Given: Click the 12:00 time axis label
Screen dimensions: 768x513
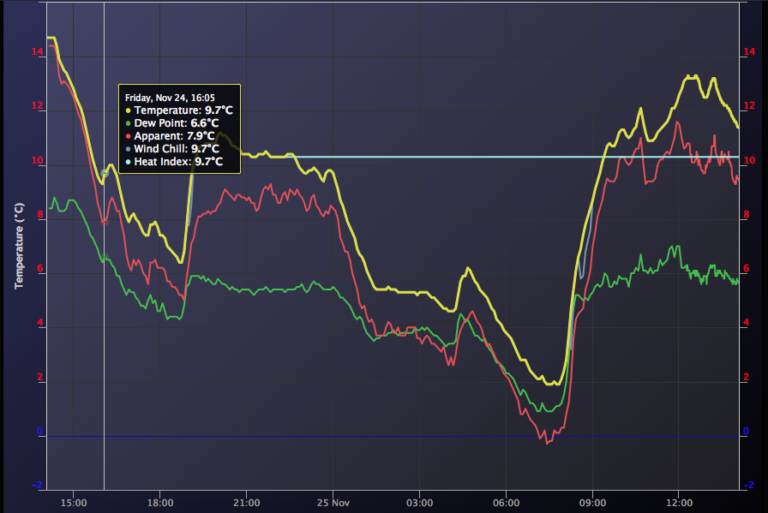Looking at the screenshot, I should pyautogui.click(x=679, y=502).
